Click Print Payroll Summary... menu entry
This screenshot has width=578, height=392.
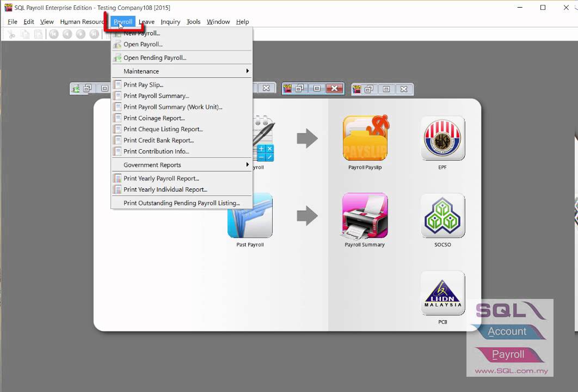point(182,96)
